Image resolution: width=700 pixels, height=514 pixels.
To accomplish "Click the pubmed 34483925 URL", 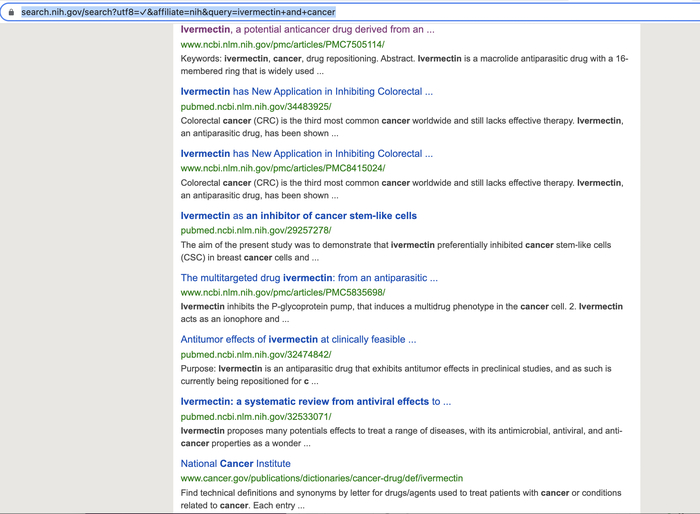I will pyautogui.click(x=255, y=107).
